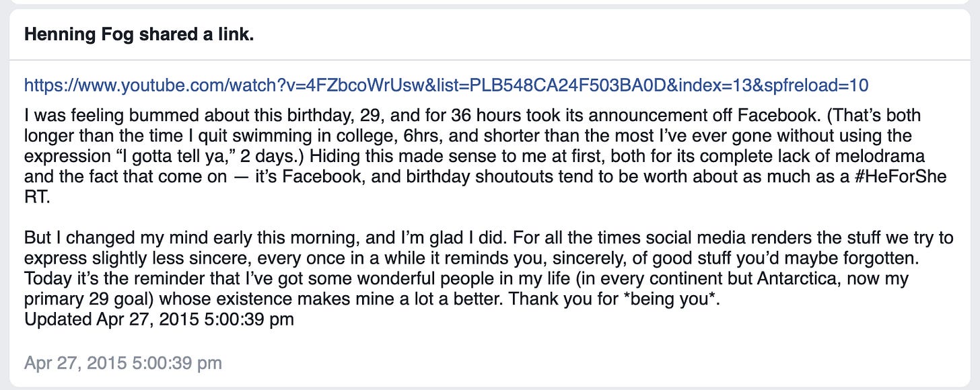The width and height of the screenshot is (980, 390).
Task: Click the "Henning Fog shared a link." header
Action: 139,36
